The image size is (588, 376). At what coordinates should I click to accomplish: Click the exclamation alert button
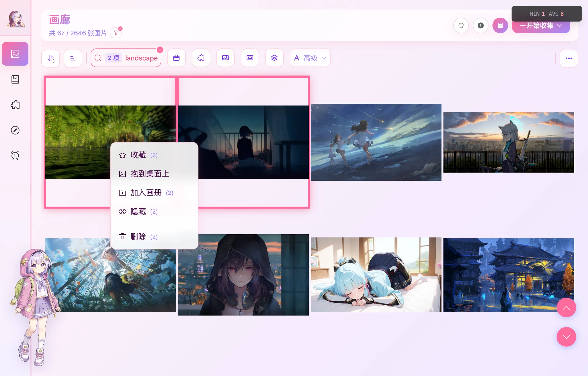[x=481, y=25]
